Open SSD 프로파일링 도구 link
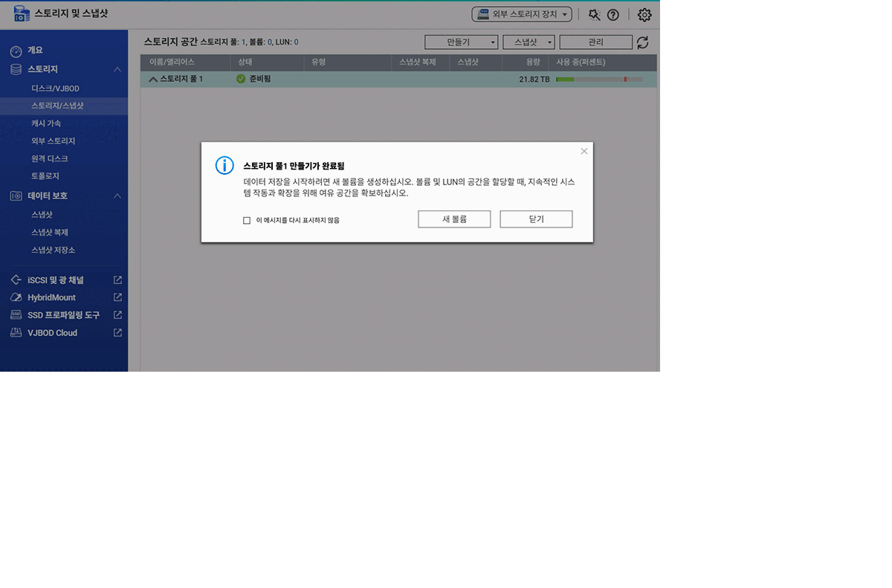This screenshot has height=588, width=892. tap(63, 315)
